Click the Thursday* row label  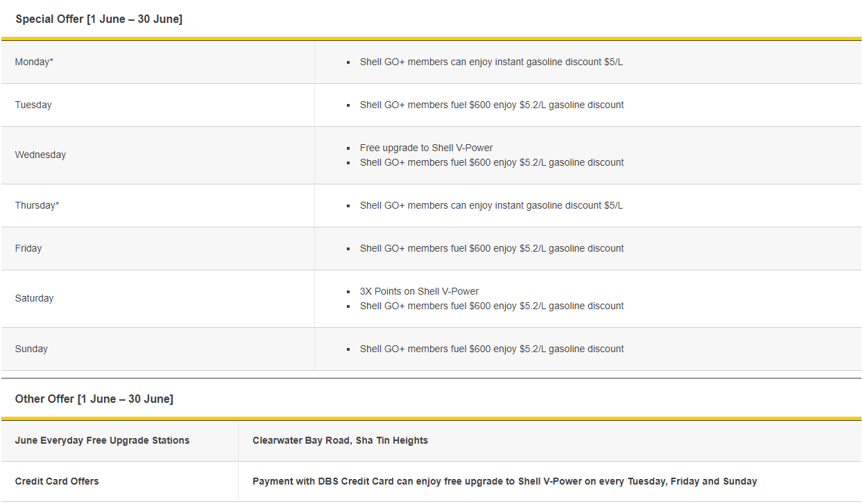point(37,206)
